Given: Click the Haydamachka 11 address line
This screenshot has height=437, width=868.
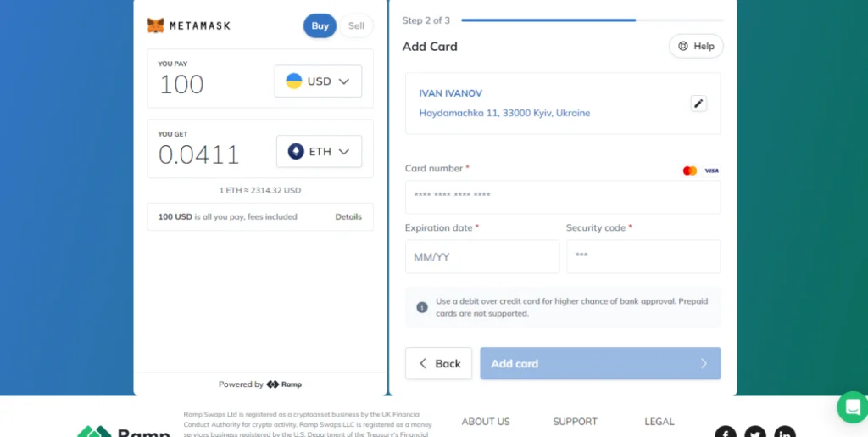Looking at the screenshot, I should click(504, 113).
